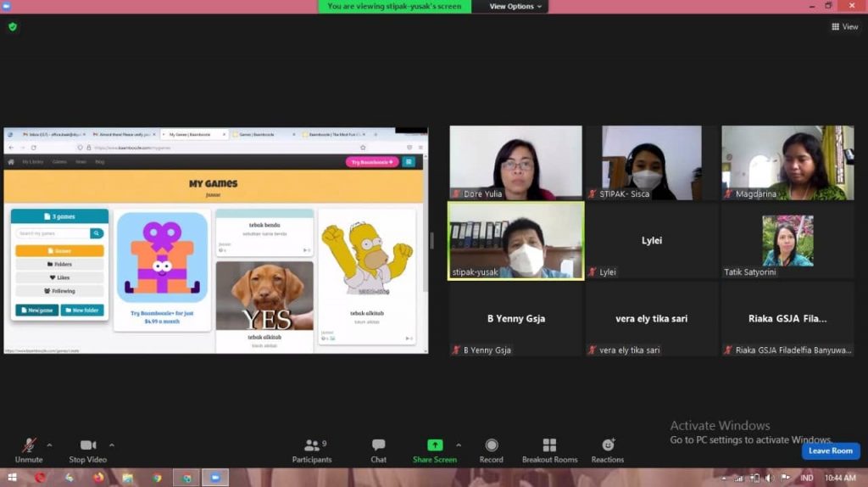Viewport: 868px width, 487px height.
Task: Click the 3 games panel header
Action: 59,216
